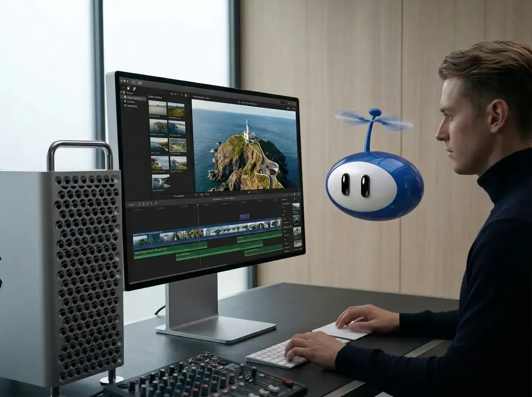Image resolution: width=532 pixels, height=397 pixels.
Task: Click the Connect clip edit button in timeline toolbar
Action: click(x=140, y=204)
